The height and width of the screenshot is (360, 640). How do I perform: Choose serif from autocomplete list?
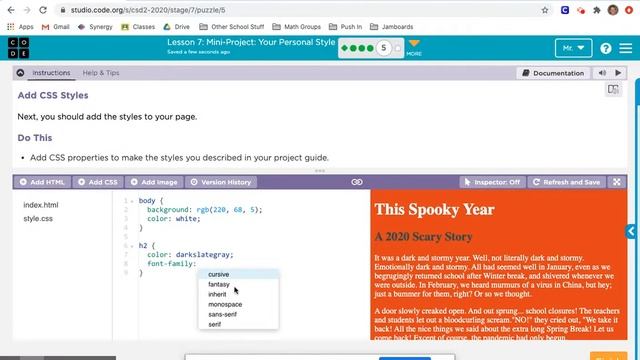pyautogui.click(x=238, y=324)
